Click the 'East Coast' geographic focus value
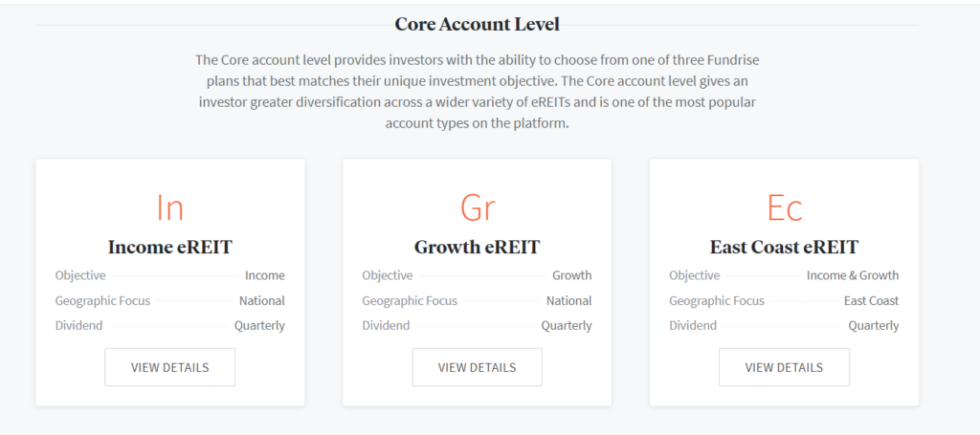The width and height of the screenshot is (980, 435). tap(871, 301)
